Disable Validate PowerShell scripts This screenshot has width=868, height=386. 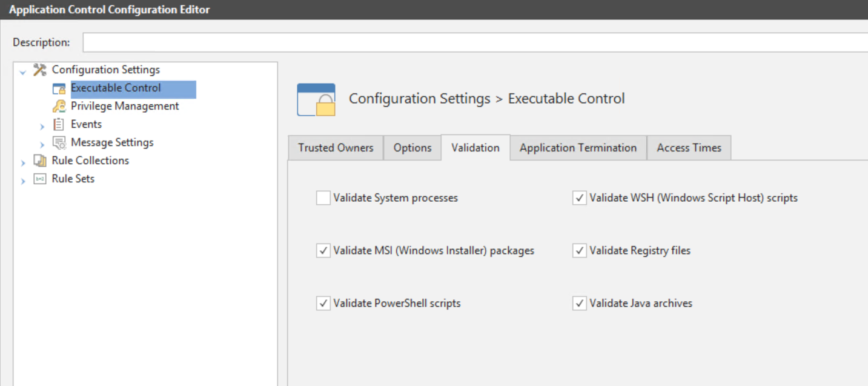tap(323, 303)
